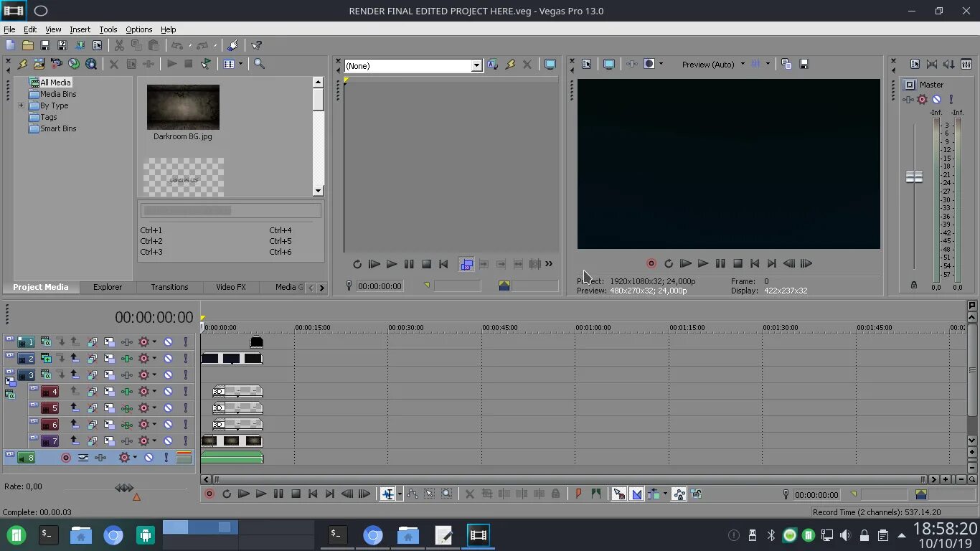The width and height of the screenshot is (980, 551).
Task: Click the timeline transport Record button
Action: click(209, 494)
